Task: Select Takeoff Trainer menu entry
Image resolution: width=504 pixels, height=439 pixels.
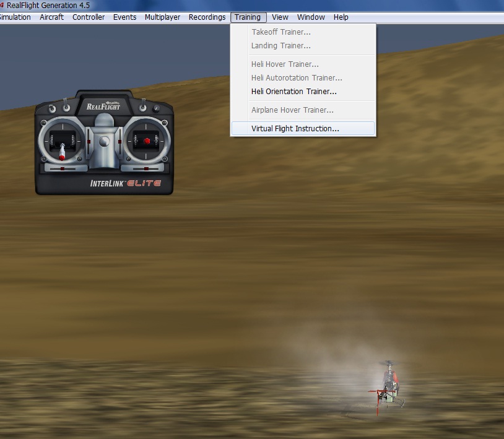Action: click(x=303, y=32)
